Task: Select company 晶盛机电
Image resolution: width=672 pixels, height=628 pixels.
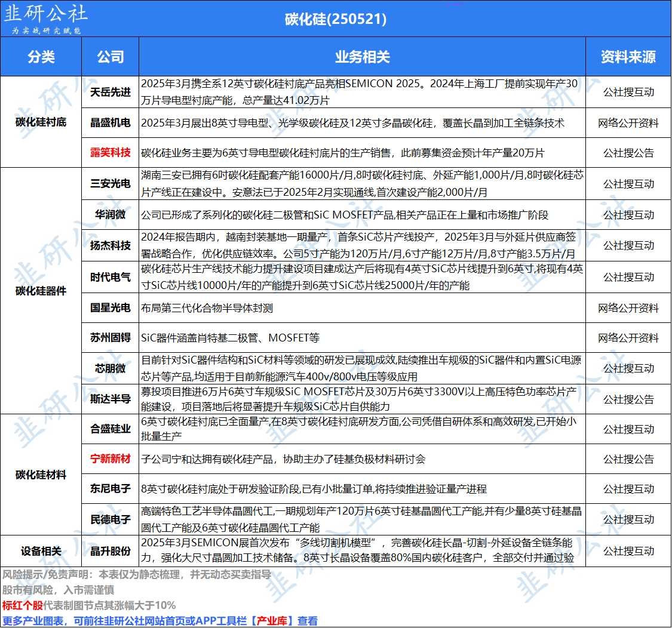Action: 110,122
